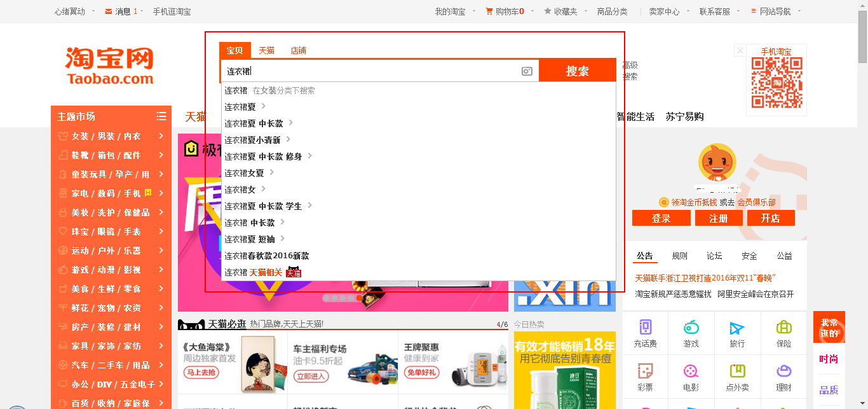
Task: Switch to the 天猫 search tab
Action: point(267,51)
